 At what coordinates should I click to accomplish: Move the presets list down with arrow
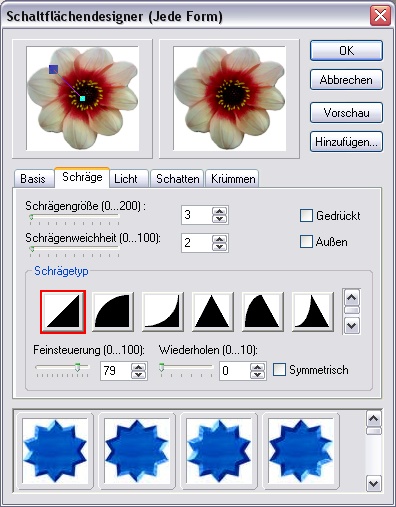click(x=374, y=483)
